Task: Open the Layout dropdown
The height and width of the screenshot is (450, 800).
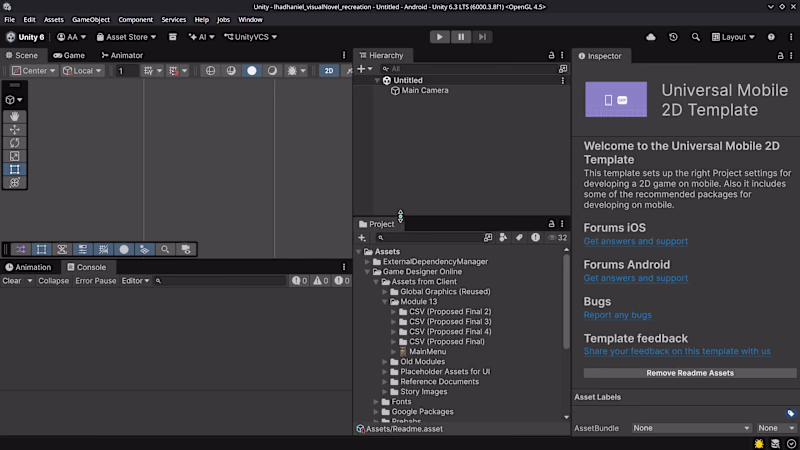Action: tap(733, 37)
